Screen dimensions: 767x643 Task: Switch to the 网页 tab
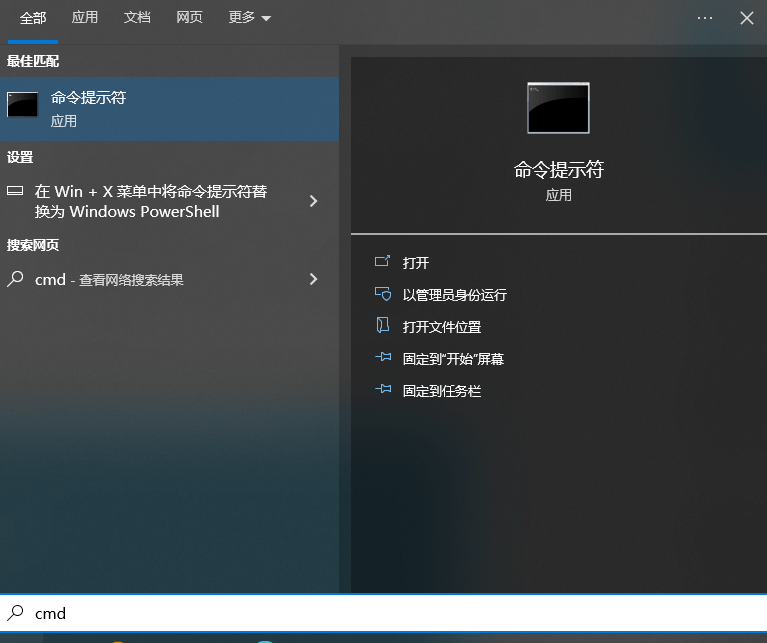coord(189,18)
